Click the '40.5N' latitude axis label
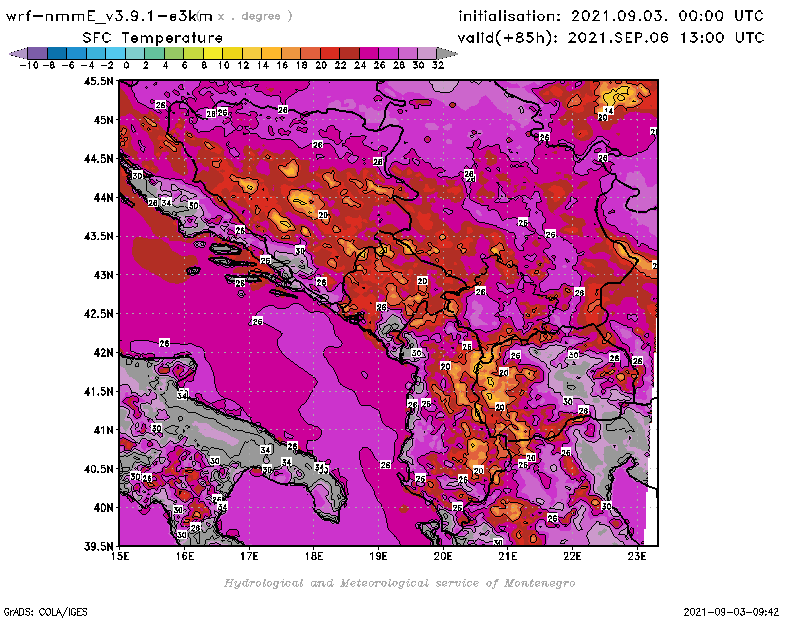Viewport: 800px width, 618px height. pyautogui.click(x=99, y=468)
